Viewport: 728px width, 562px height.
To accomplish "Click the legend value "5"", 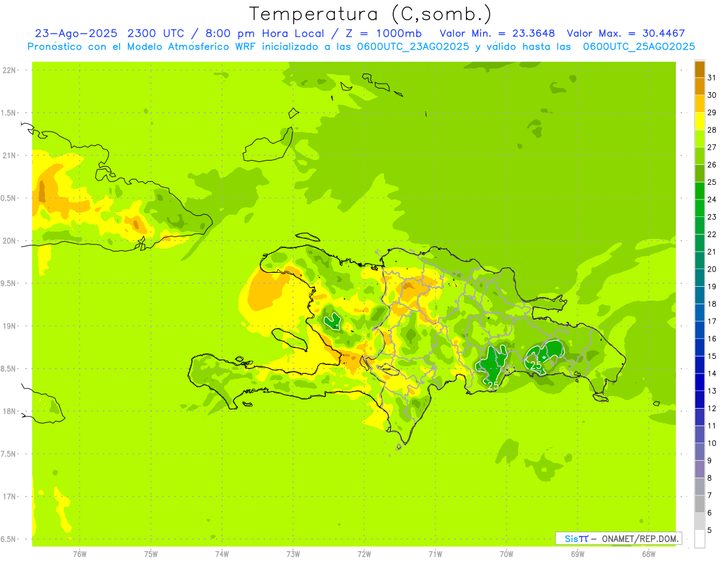I will pos(709,530).
